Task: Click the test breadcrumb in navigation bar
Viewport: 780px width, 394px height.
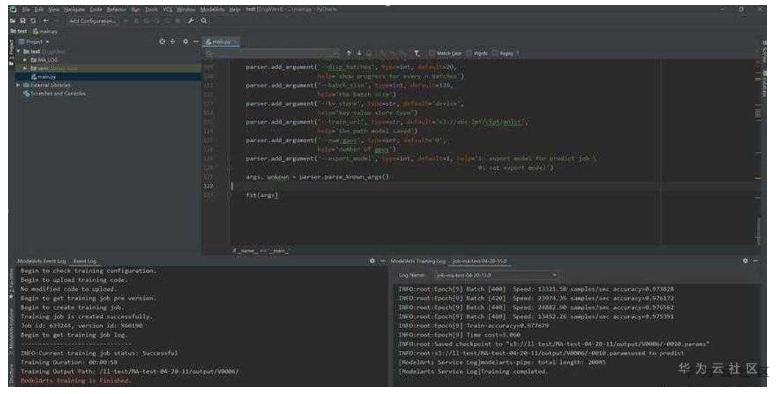Action: coord(19,31)
